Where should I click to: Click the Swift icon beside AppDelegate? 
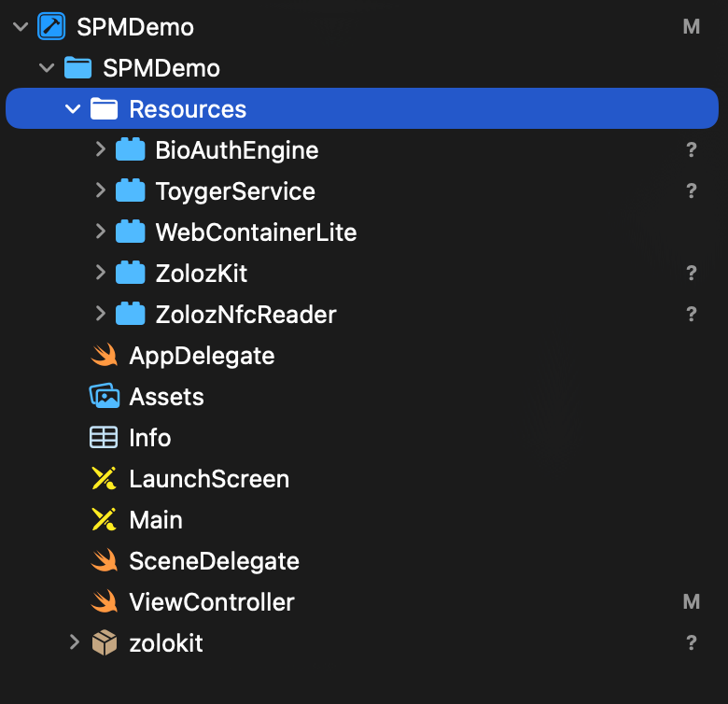click(104, 356)
